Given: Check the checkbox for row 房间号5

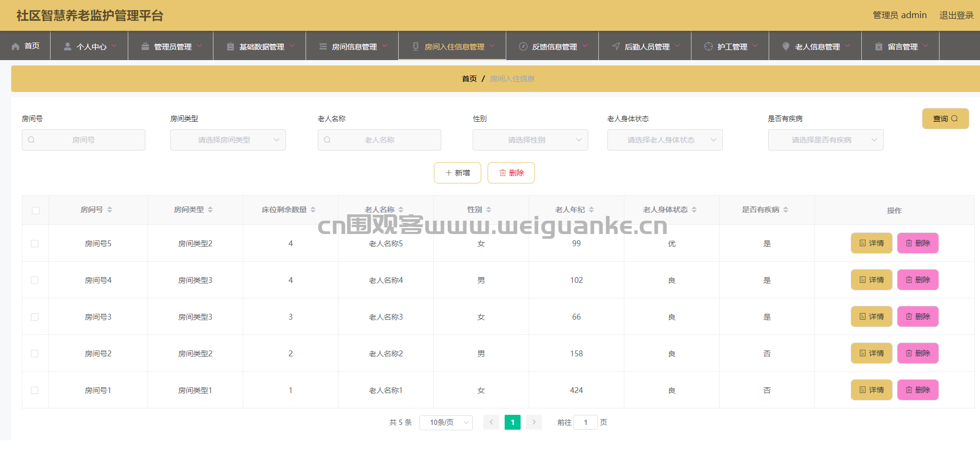Looking at the screenshot, I should tap(35, 244).
